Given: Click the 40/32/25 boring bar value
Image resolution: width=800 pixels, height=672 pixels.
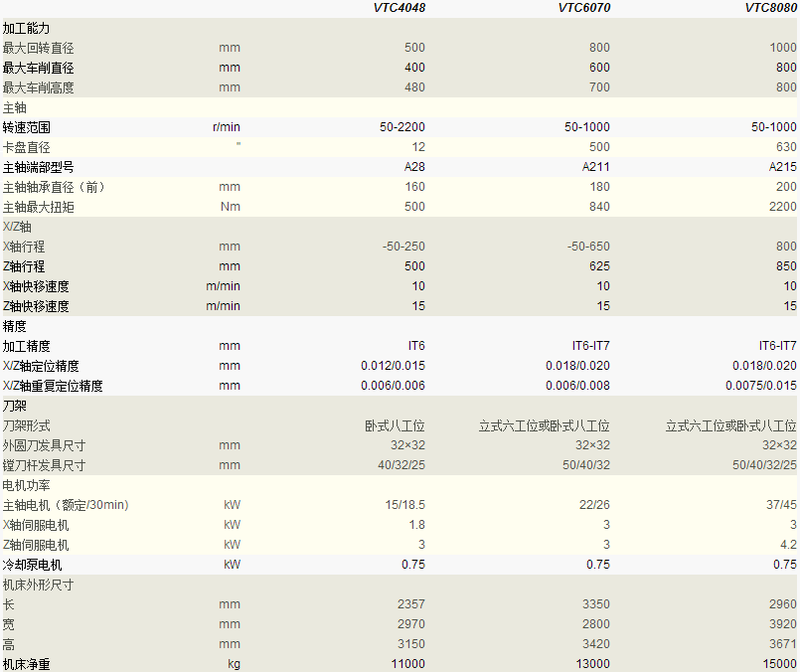Looking at the screenshot, I should coord(401,465).
